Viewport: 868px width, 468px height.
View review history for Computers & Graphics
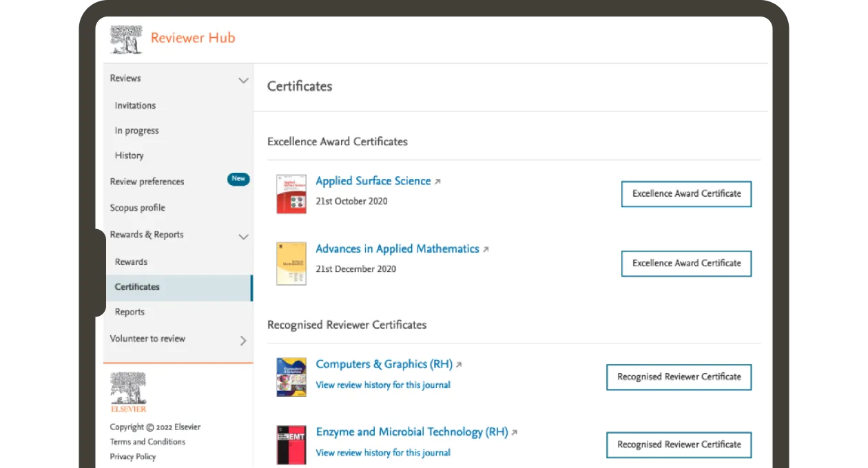(383, 385)
